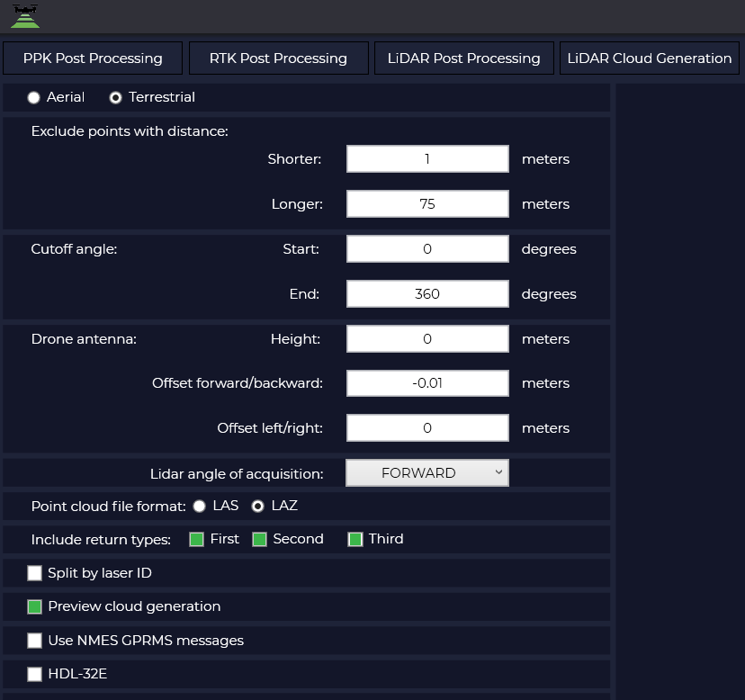Open the PPK Post Processing tab
Screen dimensions: 745x700
[x=93, y=58]
